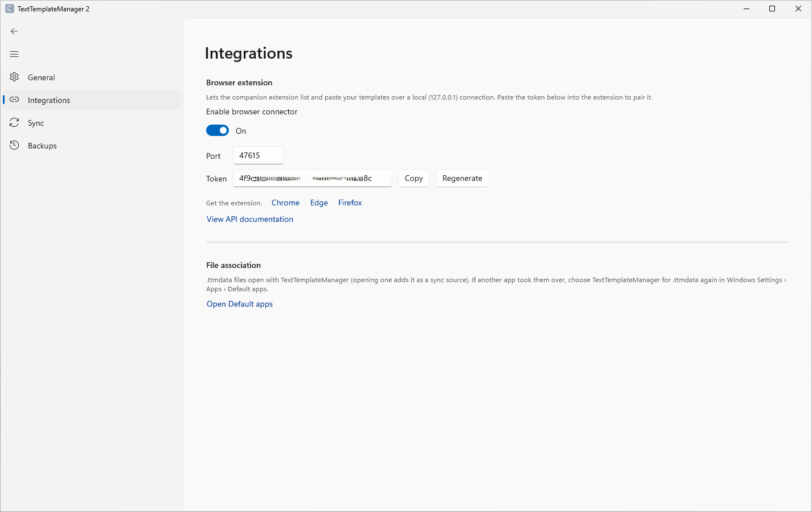Click the Enable browser connector label
Image resolution: width=812 pixels, height=512 pixels.
[252, 112]
